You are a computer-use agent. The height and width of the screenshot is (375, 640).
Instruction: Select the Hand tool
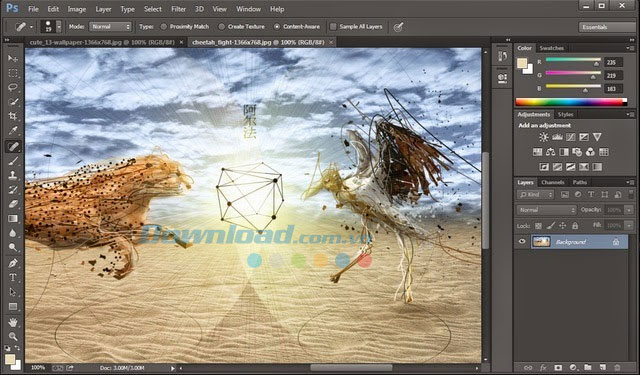13,322
